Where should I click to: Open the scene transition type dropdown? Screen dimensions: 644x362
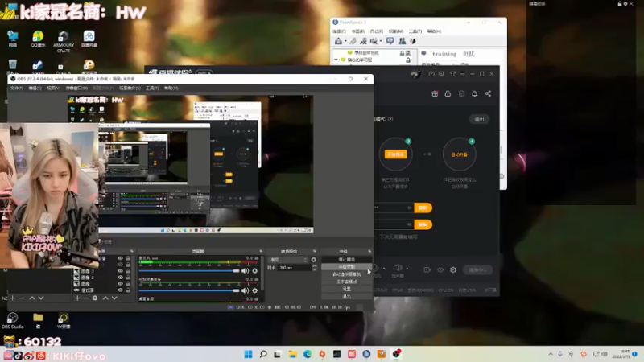pyautogui.click(x=288, y=260)
